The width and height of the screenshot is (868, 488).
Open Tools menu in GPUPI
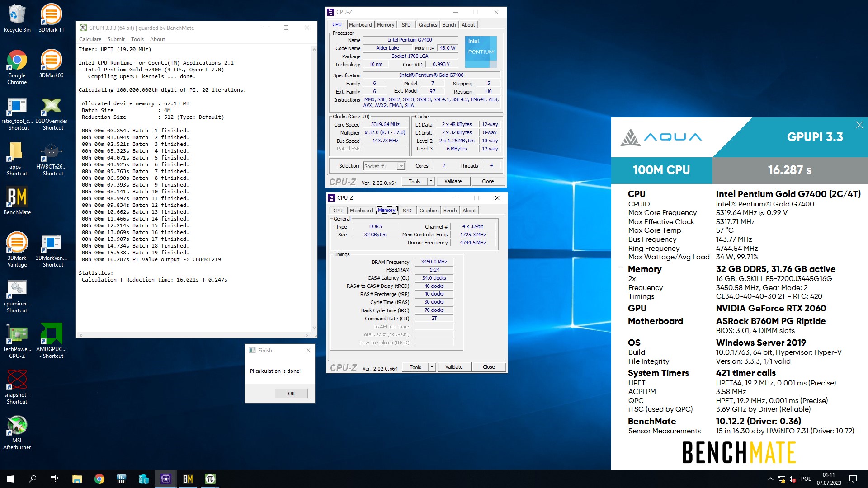click(137, 39)
